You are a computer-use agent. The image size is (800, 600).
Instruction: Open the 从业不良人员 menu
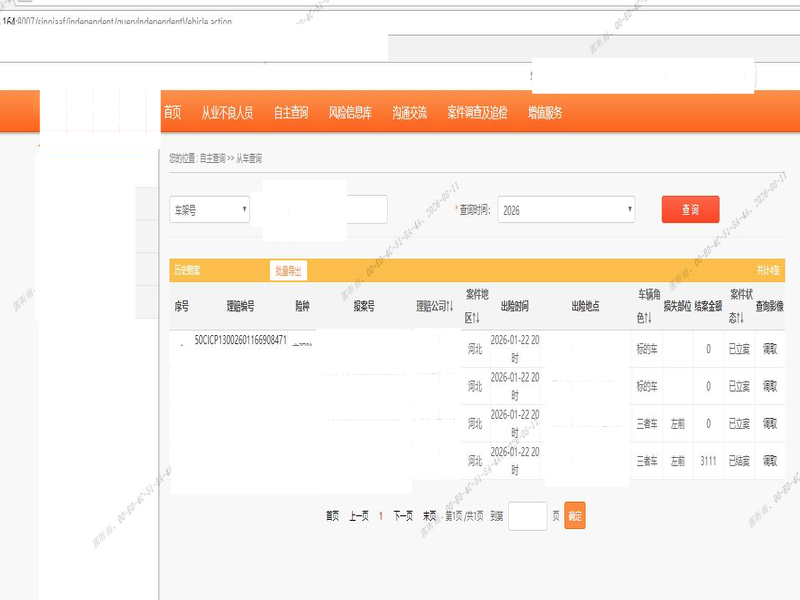pyautogui.click(x=227, y=112)
